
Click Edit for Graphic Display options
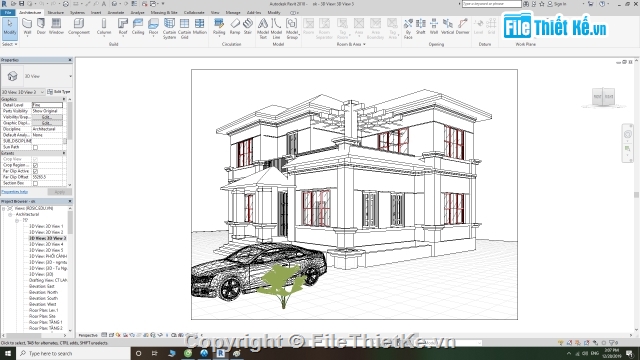[x=47, y=123]
